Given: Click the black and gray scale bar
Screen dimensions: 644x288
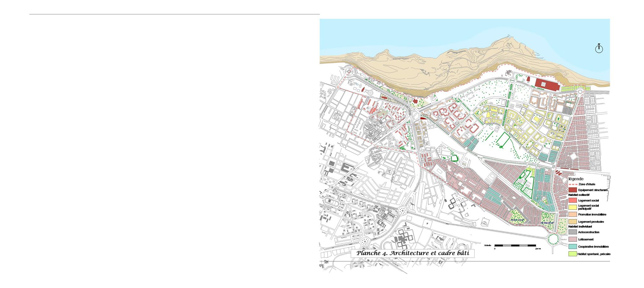Looking at the screenshot, I should (515, 245).
